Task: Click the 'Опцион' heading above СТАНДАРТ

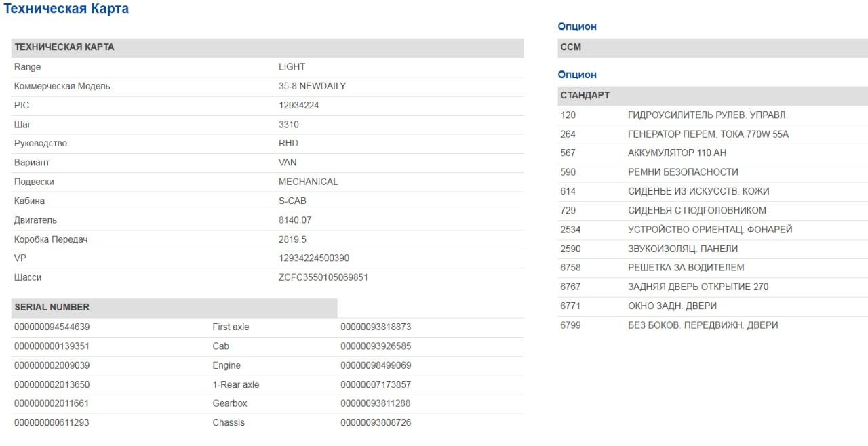Action: [x=577, y=75]
